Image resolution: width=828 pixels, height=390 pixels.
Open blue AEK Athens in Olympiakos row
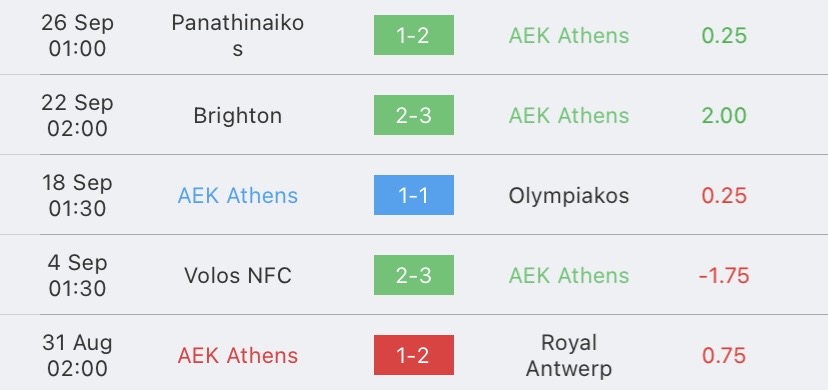click(x=238, y=195)
